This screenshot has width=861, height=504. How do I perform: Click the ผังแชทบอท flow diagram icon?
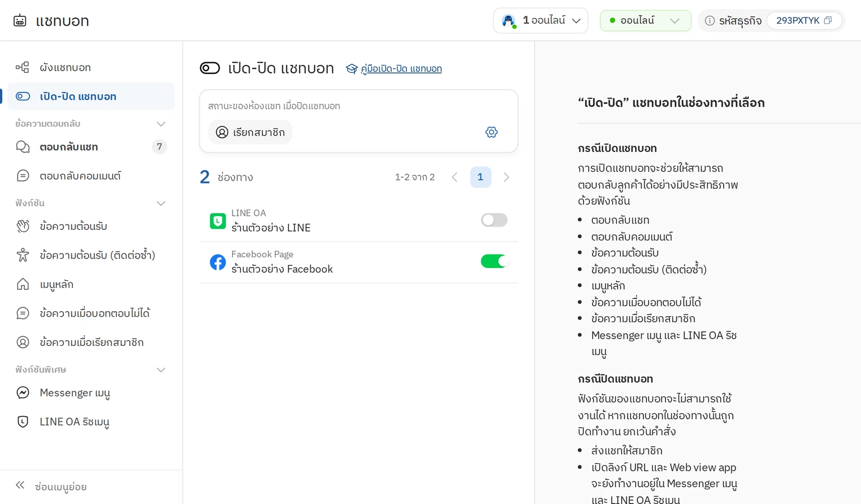(22, 67)
